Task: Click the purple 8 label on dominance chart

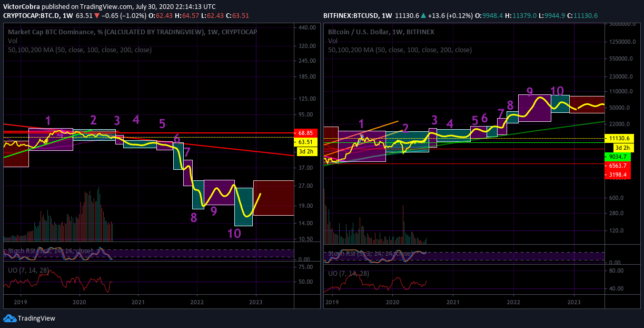Action: click(194, 217)
